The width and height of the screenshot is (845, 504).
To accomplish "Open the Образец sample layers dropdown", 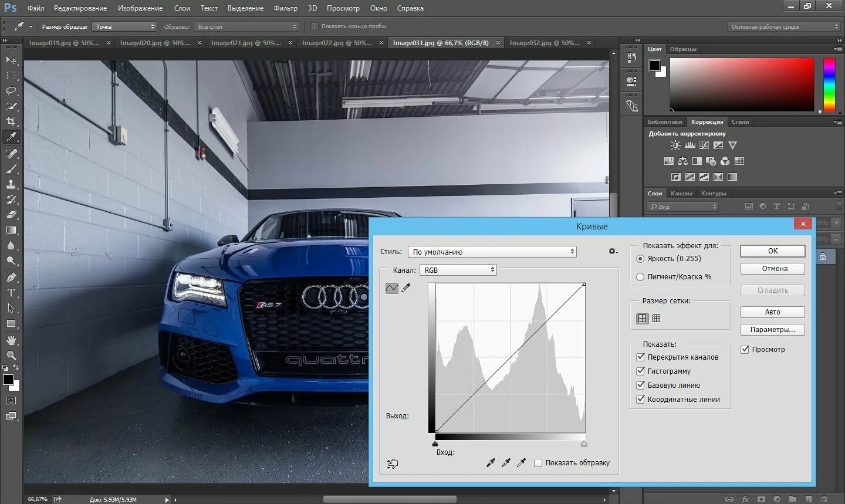I will click(x=247, y=26).
